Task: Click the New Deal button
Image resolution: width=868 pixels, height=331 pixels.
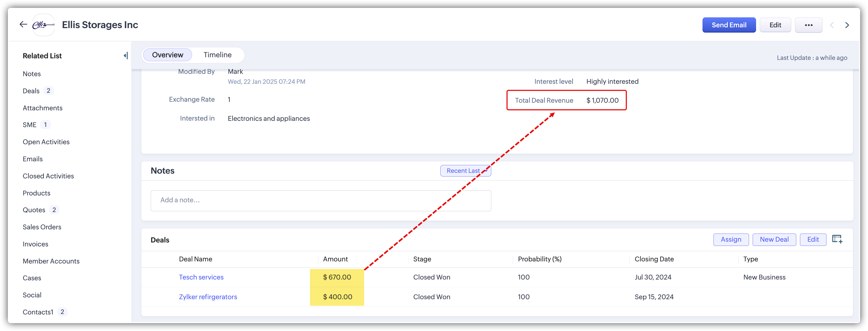Action: click(774, 239)
